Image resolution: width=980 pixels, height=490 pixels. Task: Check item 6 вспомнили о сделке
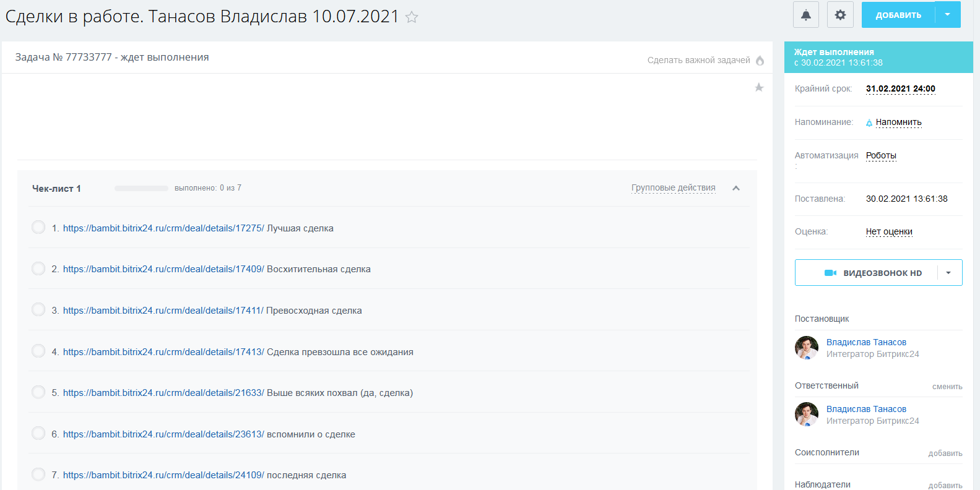tap(38, 433)
